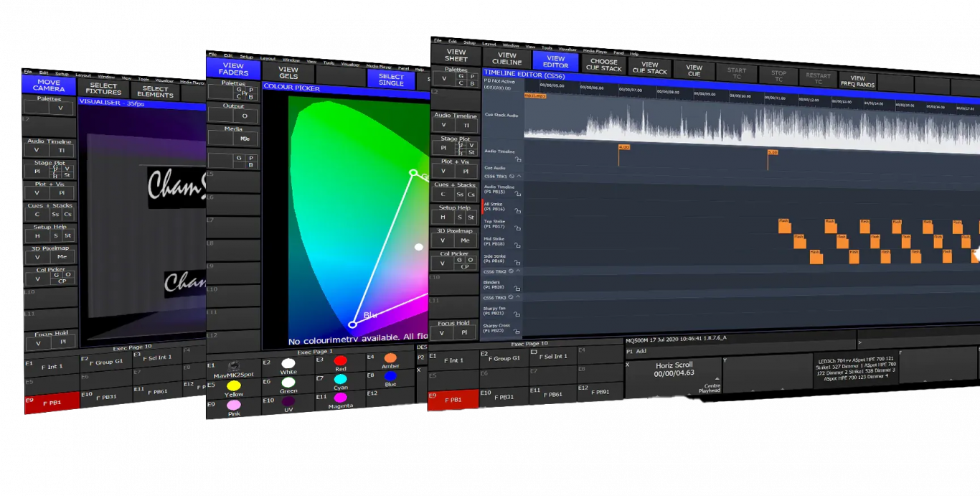Collapse the CS56 TRK1 track group

[519, 176]
